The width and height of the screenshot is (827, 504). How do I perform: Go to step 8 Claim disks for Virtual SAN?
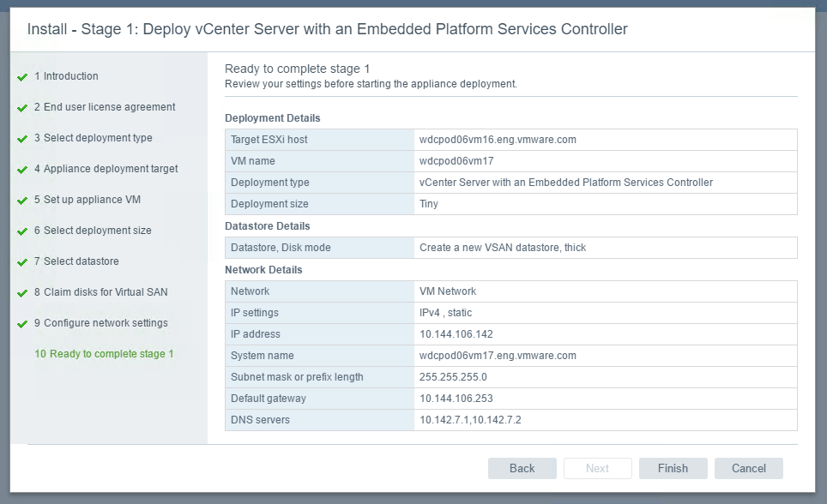[100, 292]
